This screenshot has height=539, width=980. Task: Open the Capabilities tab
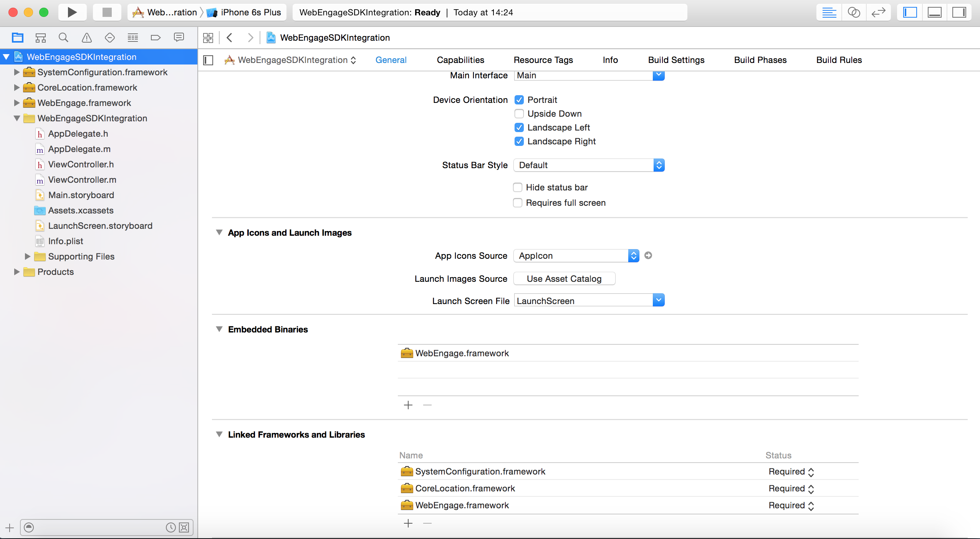tap(460, 60)
